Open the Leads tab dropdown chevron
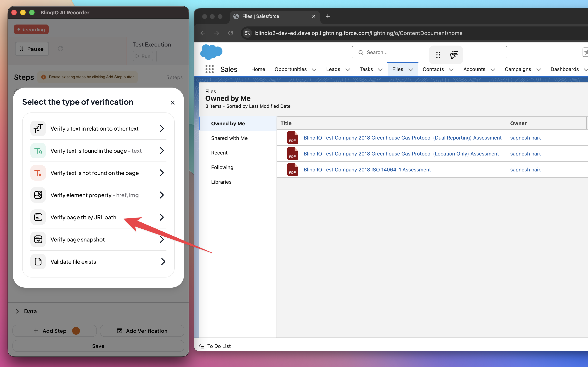Viewport: 588px width, 367px height. point(347,70)
